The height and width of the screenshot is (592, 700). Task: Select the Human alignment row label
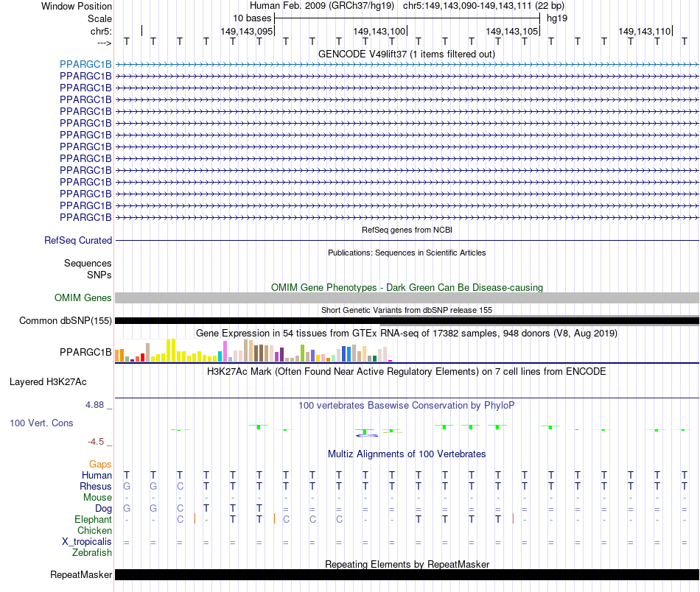pyautogui.click(x=97, y=476)
